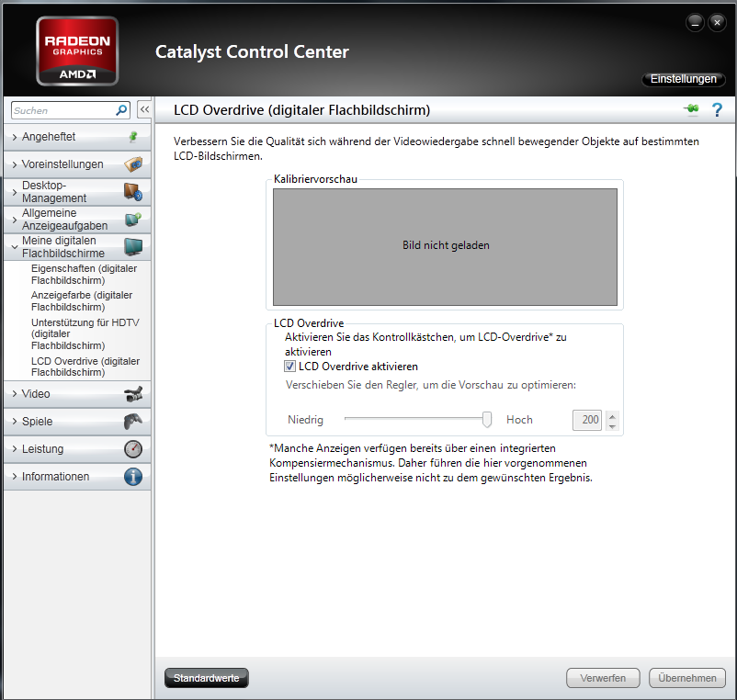
Task: Click the Verwerfen button
Action: tap(603, 678)
